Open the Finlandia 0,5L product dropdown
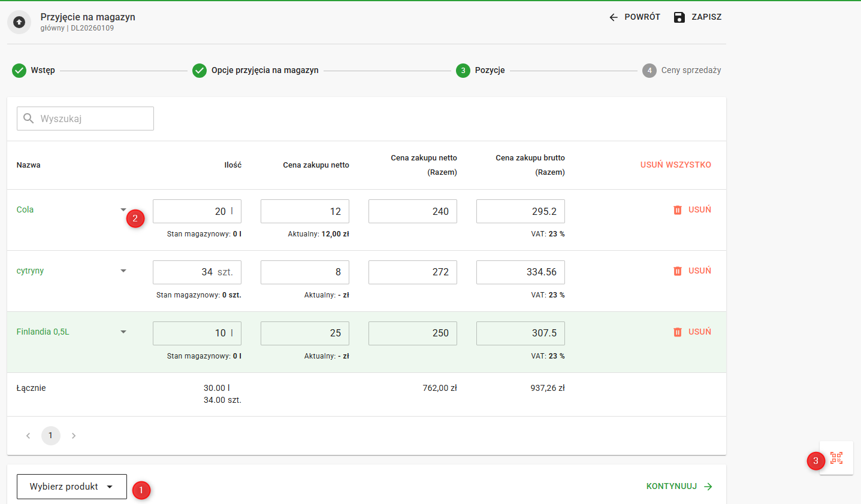 click(x=123, y=332)
